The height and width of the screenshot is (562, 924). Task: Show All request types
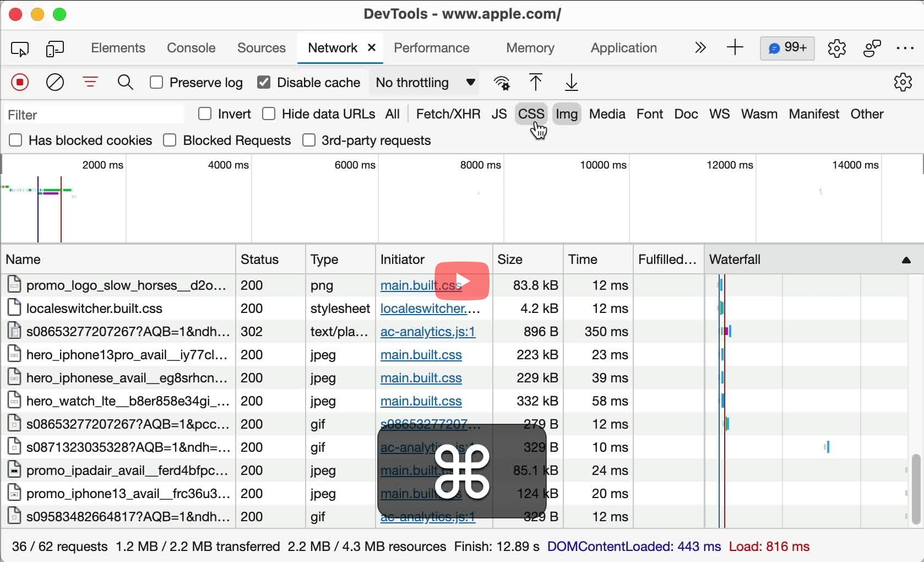click(x=393, y=114)
